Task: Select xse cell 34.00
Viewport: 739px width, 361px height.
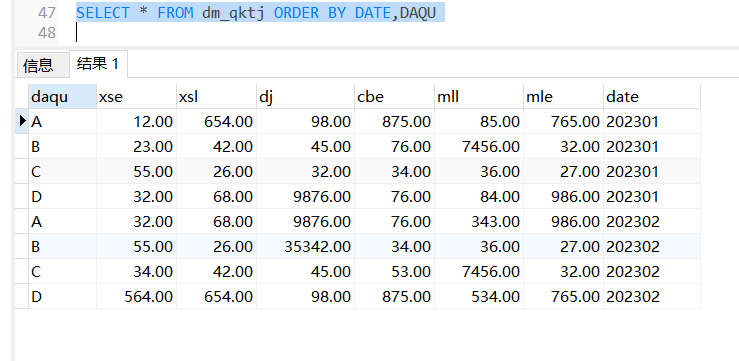Action: (136, 271)
